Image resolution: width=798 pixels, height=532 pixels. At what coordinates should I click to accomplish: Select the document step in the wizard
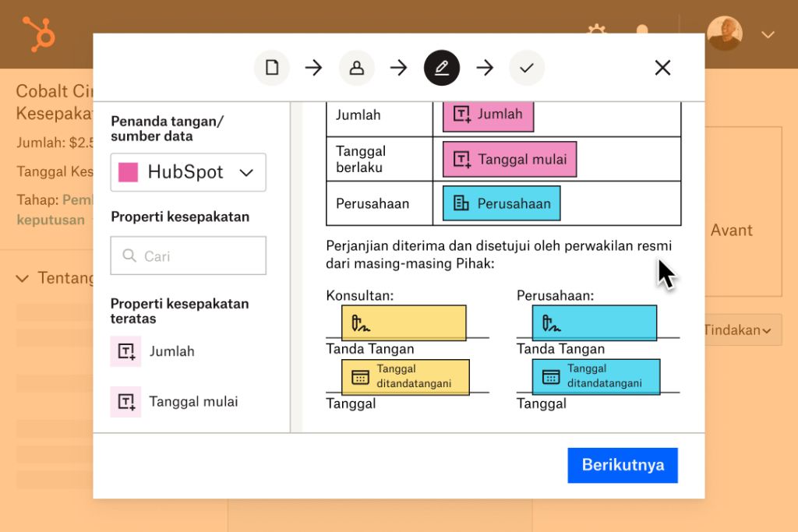(271, 68)
